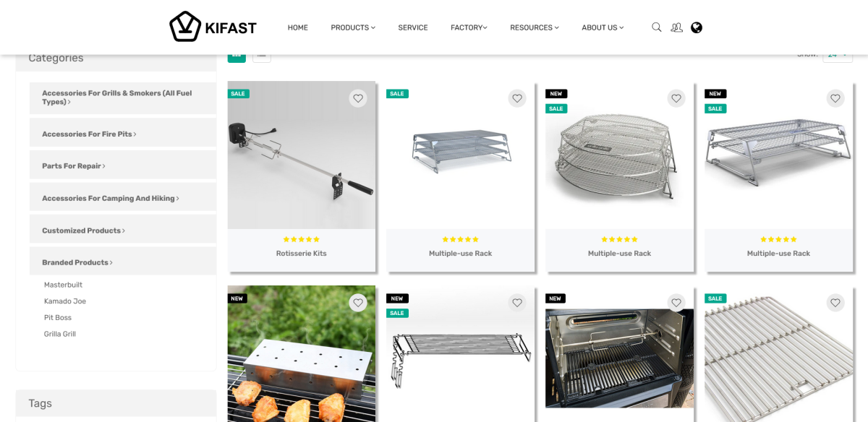Open Masterbuilt branded products link
This screenshot has height=422, width=868.
coord(64,285)
